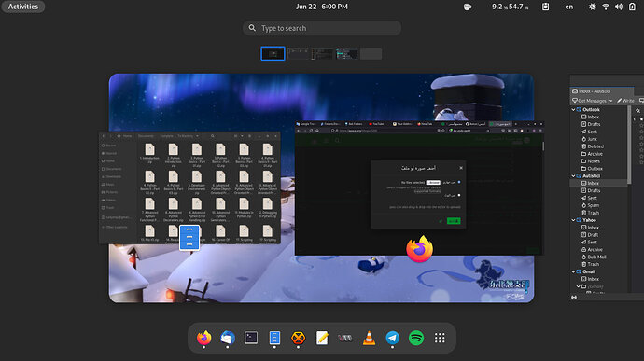This screenshot has height=361, width=644.
Task: Switch to the second workspace thumbnail
Action: pyautogui.click(x=298, y=53)
